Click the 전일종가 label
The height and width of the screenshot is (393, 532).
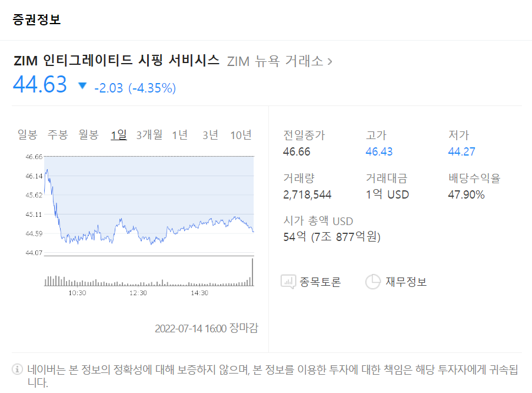point(304,135)
